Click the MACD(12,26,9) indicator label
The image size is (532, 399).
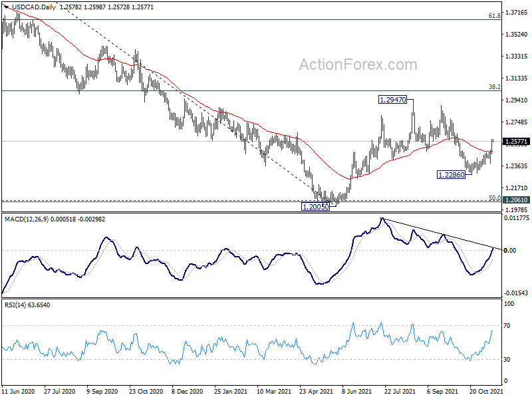[x=29, y=219]
